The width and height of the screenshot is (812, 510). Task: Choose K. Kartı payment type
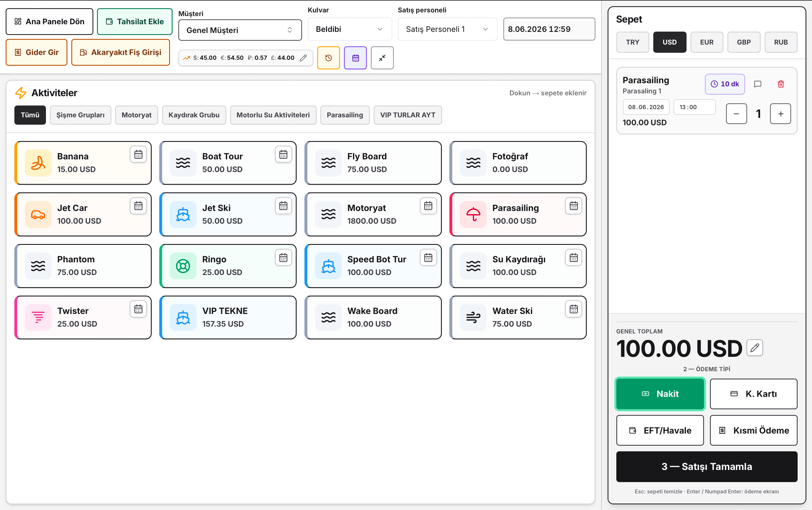coord(753,394)
